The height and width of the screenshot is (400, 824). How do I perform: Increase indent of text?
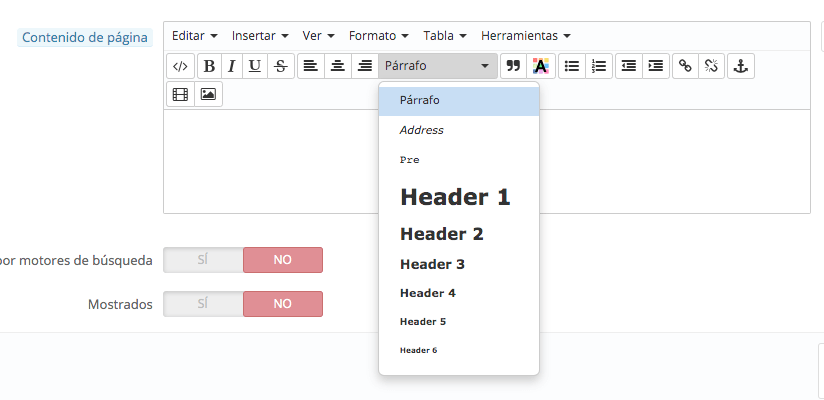[656, 66]
